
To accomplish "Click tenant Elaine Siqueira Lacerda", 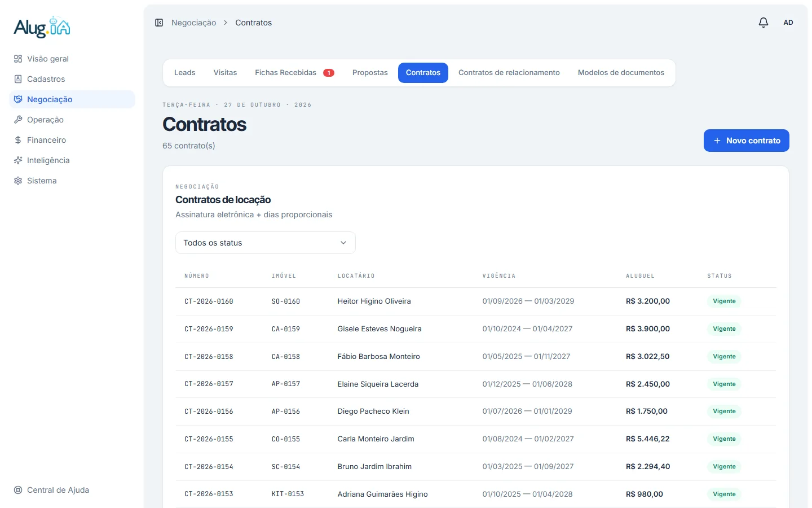I will [378, 384].
